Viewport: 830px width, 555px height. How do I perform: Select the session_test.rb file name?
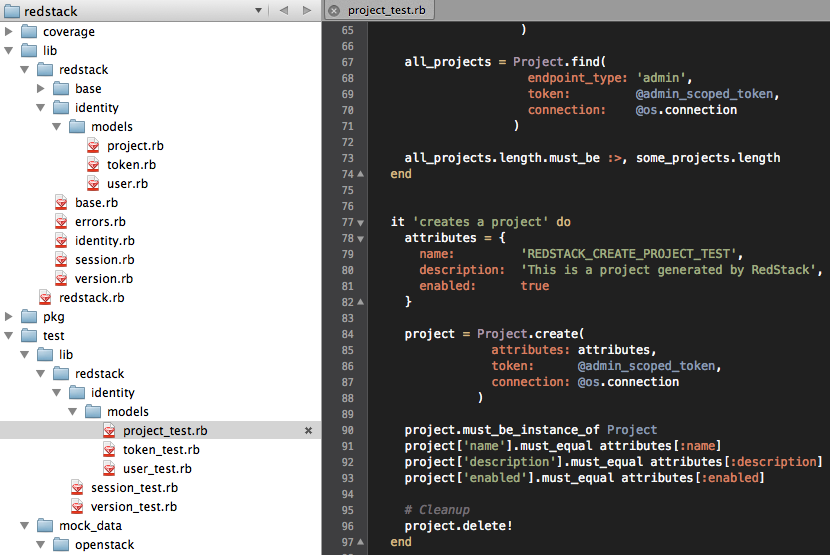pos(134,488)
